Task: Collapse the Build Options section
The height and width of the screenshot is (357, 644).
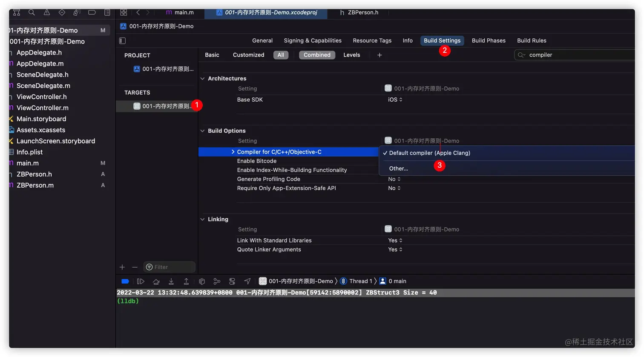Action: tap(203, 131)
